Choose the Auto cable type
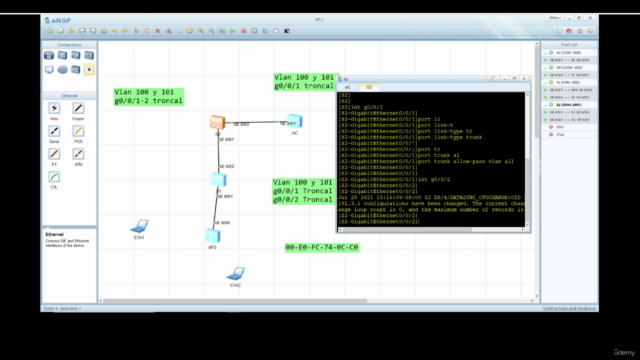This screenshot has height=360, width=640. (x=54, y=108)
